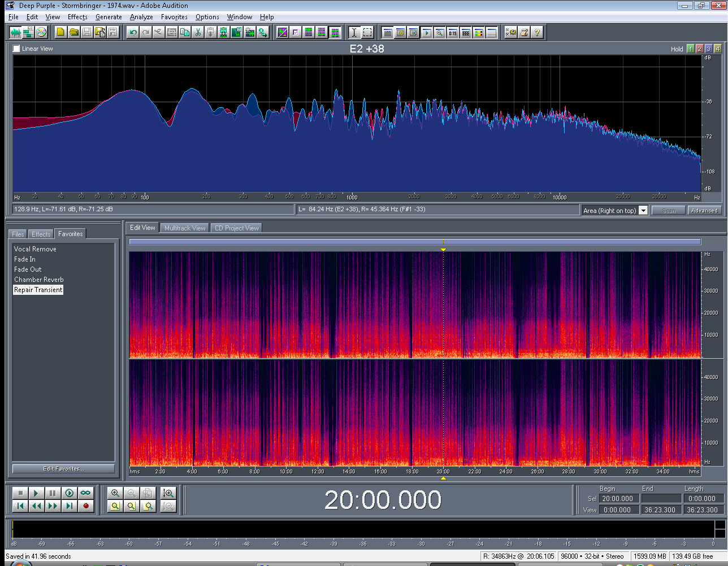Screen dimensions: 728x566
Task: Switch to CD Project View tab
Action: click(236, 228)
